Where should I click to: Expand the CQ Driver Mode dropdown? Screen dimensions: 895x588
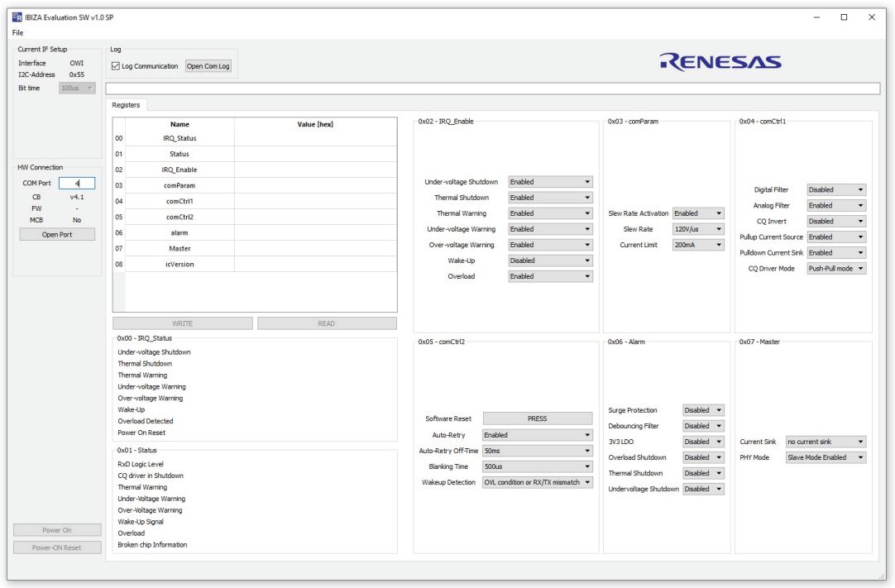point(836,269)
